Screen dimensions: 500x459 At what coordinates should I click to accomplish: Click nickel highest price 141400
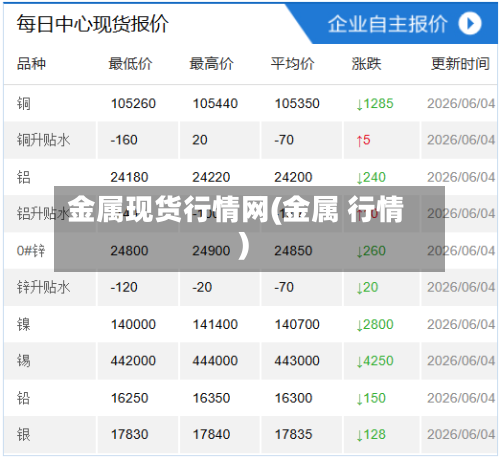pos(215,324)
